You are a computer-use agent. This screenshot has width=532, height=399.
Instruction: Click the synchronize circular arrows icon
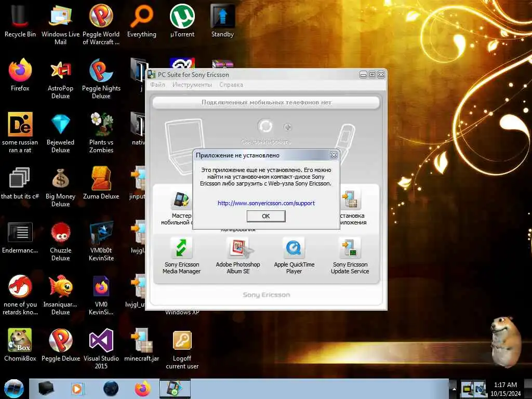265,127
